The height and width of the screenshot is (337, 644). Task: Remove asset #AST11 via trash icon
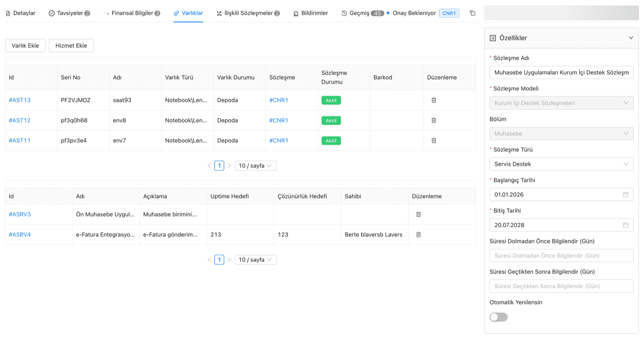tap(434, 140)
